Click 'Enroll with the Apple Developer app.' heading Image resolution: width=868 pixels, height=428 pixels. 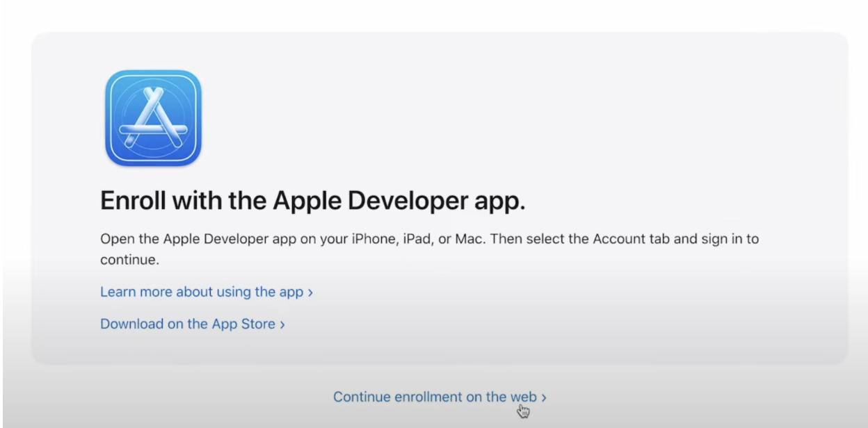(313, 201)
